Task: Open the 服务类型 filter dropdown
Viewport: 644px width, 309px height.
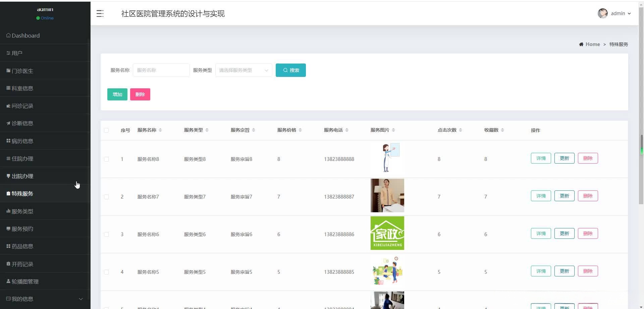Action: point(244,70)
